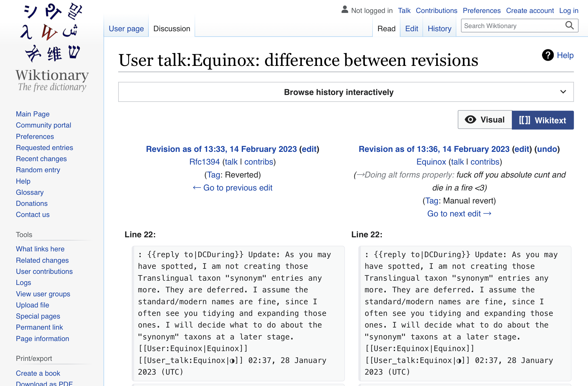
Task: Expand Browse history interactively panel
Action: 338,92
